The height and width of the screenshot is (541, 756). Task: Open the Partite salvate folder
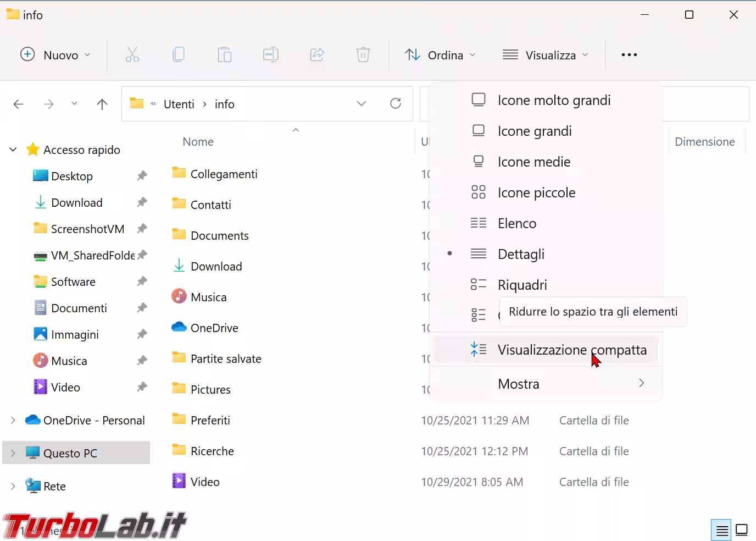click(x=225, y=358)
